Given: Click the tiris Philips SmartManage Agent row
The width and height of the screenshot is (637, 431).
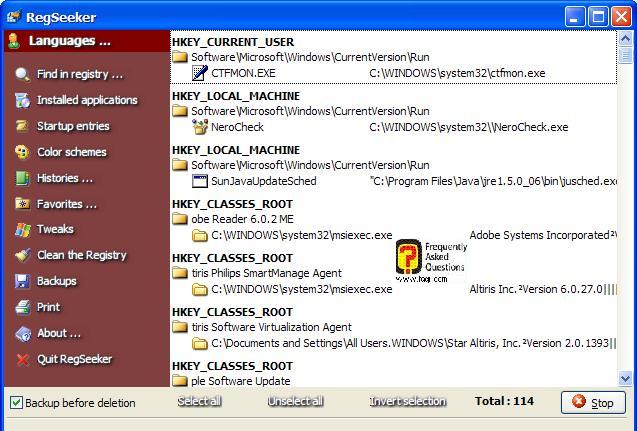Looking at the screenshot, I should [x=266, y=273].
